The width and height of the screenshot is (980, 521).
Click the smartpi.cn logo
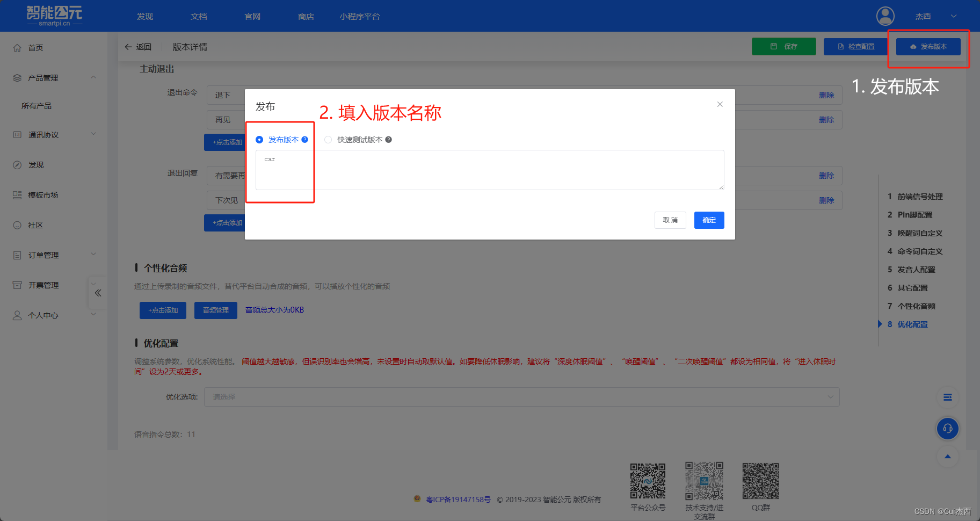55,16
